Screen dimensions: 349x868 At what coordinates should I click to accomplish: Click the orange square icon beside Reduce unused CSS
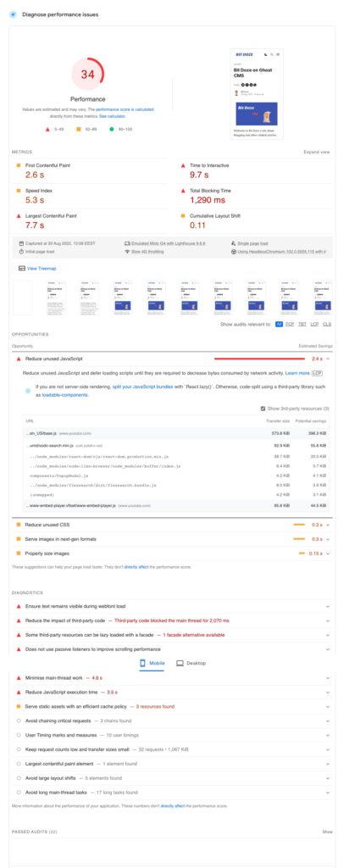coord(19,524)
